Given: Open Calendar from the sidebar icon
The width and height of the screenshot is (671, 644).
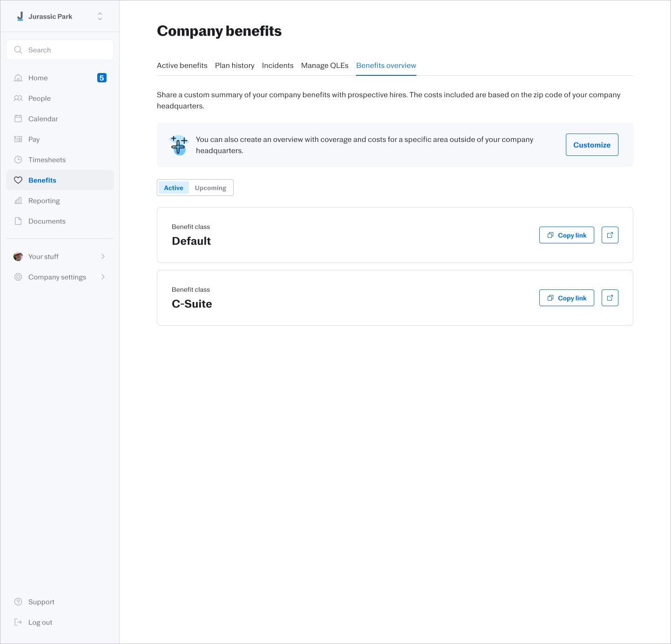Looking at the screenshot, I should [18, 119].
